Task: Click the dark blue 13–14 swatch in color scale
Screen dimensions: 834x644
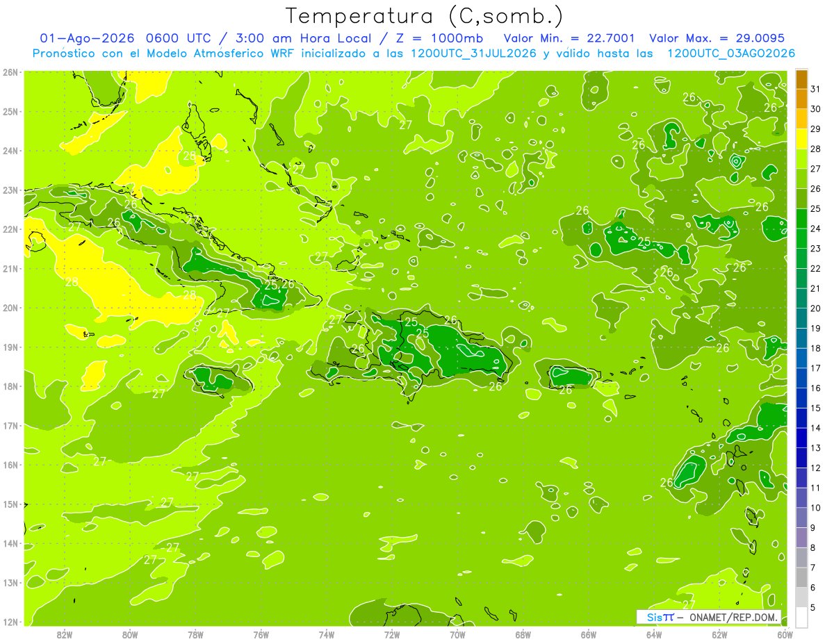Action: (x=801, y=438)
